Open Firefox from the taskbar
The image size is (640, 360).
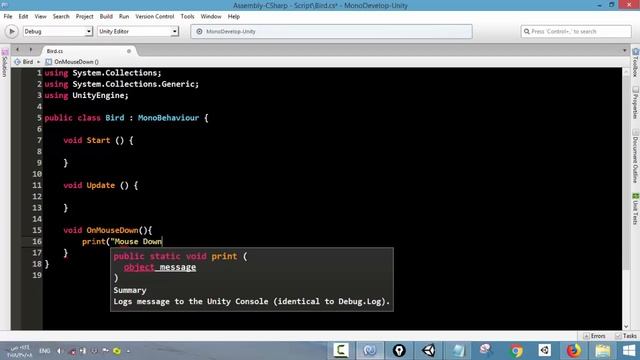[574, 350]
